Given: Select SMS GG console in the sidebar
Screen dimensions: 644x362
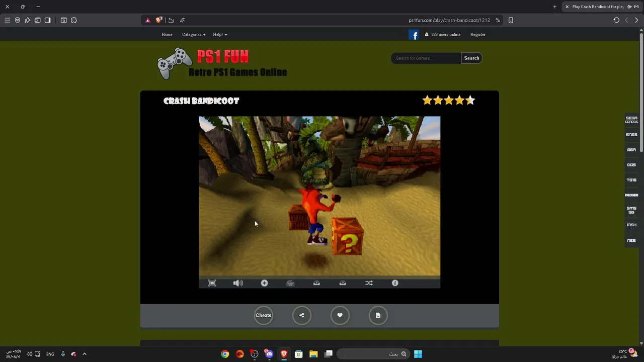Looking at the screenshot, I should click(x=631, y=210).
